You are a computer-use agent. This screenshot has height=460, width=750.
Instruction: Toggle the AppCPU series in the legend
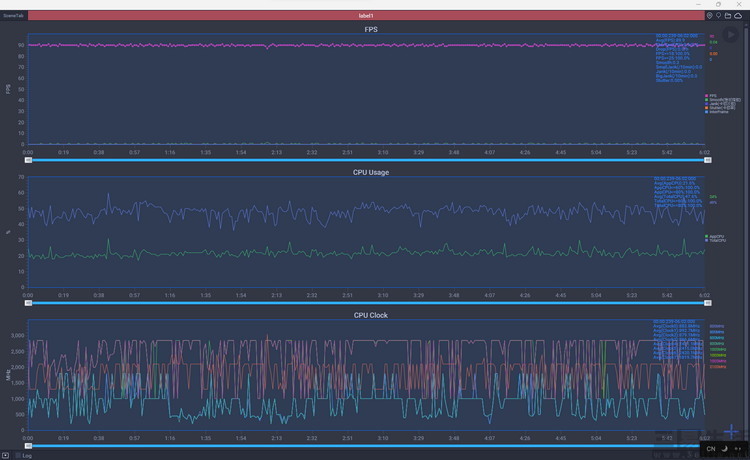[718, 237]
